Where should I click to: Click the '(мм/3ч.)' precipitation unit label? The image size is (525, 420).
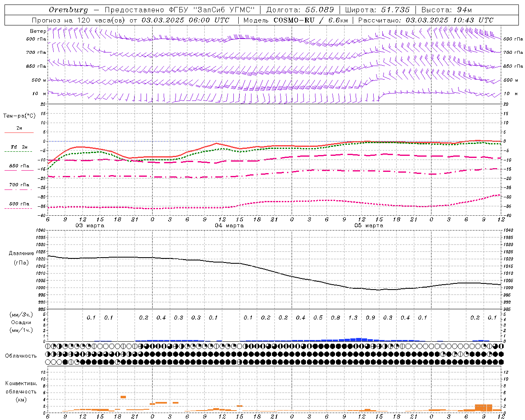[x=21, y=315]
